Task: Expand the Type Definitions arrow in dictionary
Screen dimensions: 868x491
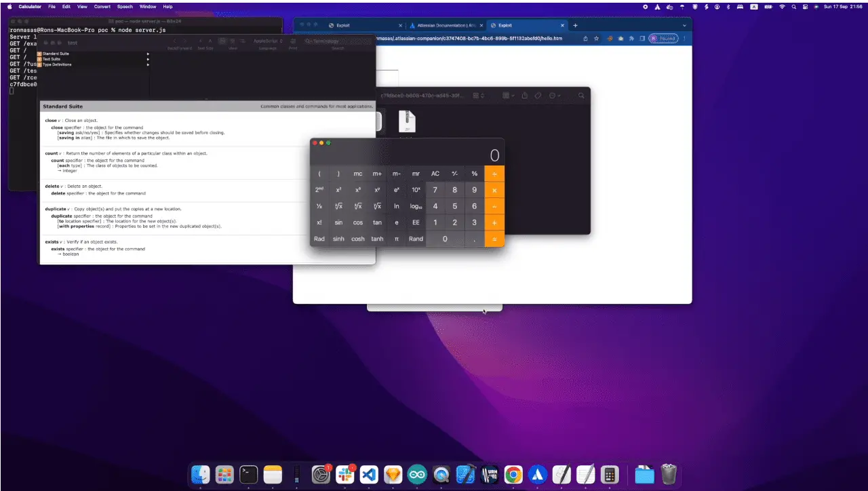Action: point(148,64)
